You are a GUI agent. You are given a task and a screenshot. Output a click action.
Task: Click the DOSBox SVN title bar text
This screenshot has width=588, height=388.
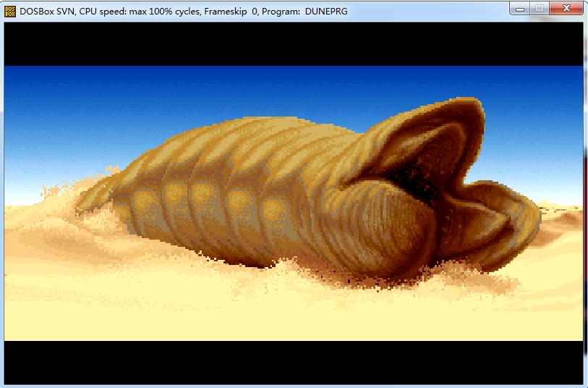click(184, 12)
